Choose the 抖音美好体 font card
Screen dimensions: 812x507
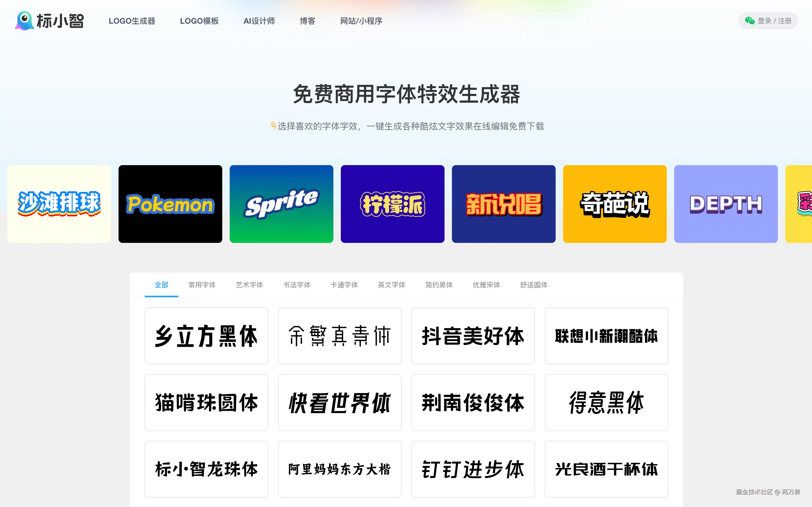click(x=473, y=336)
